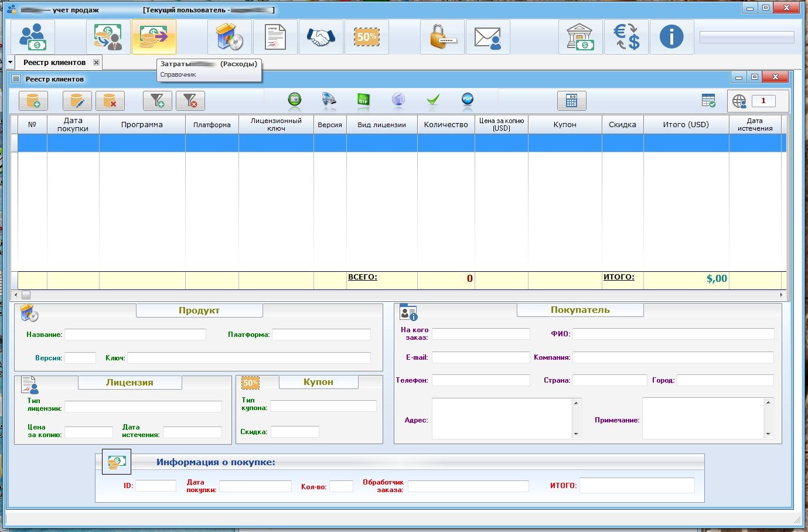
Task: Open the bank building icon
Action: pos(580,37)
